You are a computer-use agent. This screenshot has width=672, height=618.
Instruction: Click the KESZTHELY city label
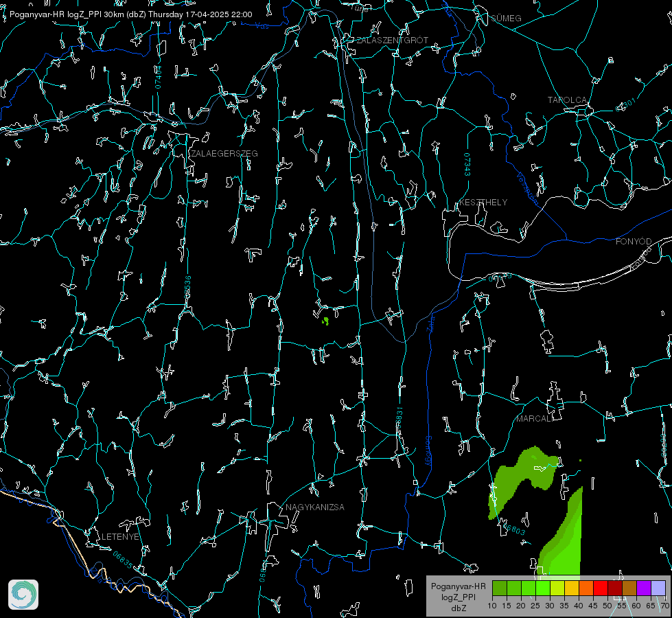point(483,202)
